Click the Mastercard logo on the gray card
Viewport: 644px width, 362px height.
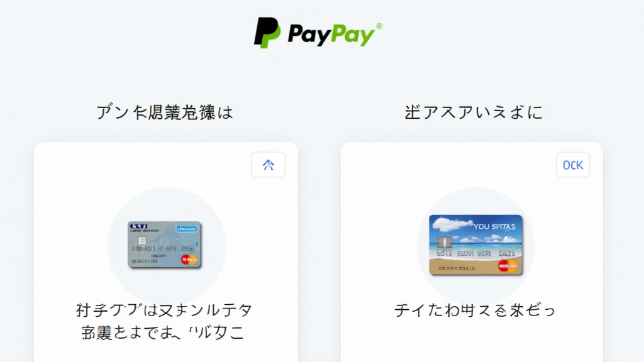pos(189,260)
